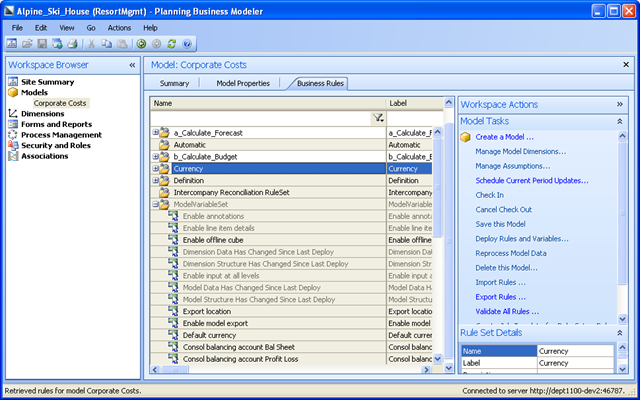Click the Validate All Rules link
Screen dimensions: 640x400
pos(507,311)
